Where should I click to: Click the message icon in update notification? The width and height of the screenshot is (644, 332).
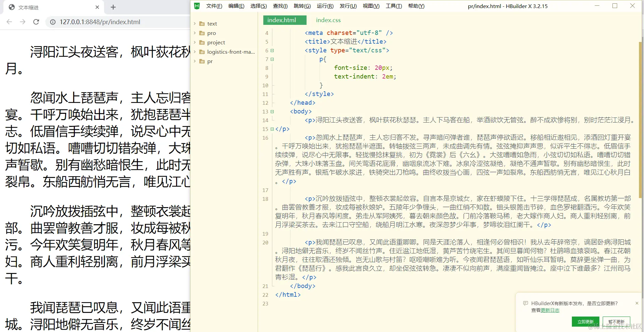point(526,303)
